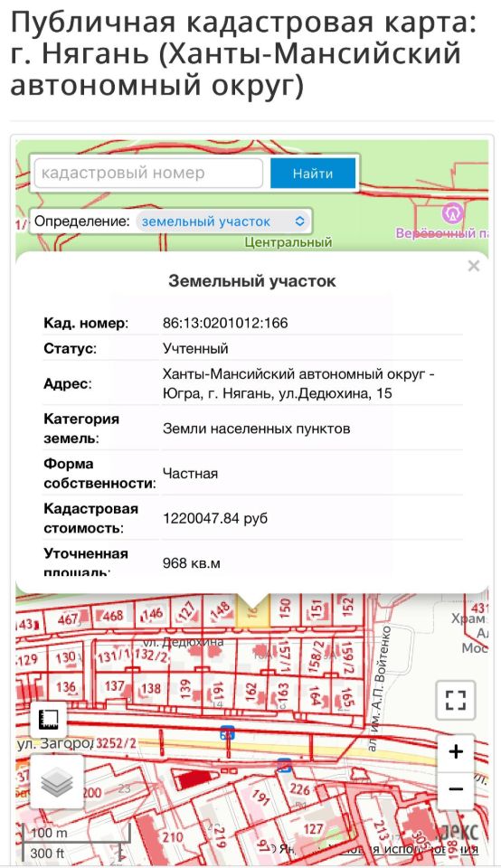Select parcel 210 on the map
This screenshot has width=501, height=868.
pos(173,837)
